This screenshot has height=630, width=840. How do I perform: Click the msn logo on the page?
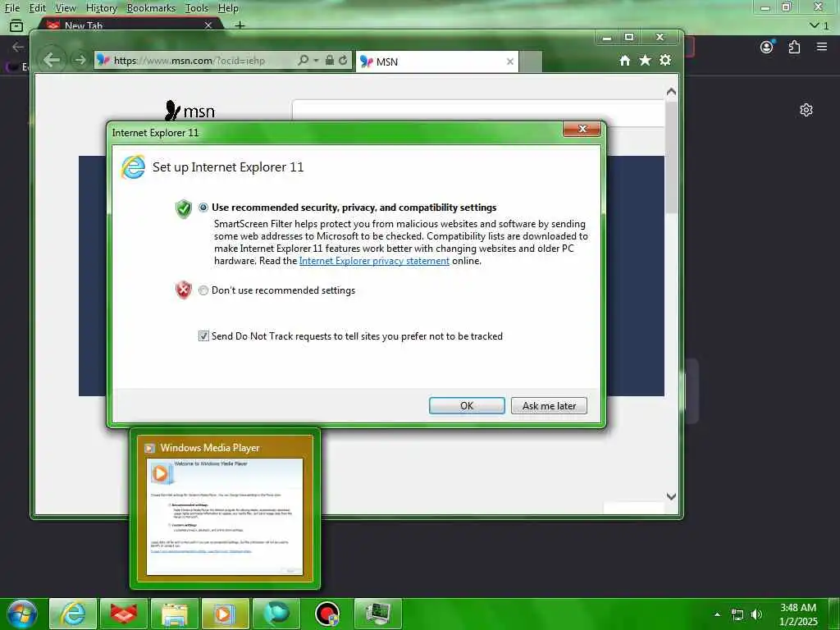(189, 111)
